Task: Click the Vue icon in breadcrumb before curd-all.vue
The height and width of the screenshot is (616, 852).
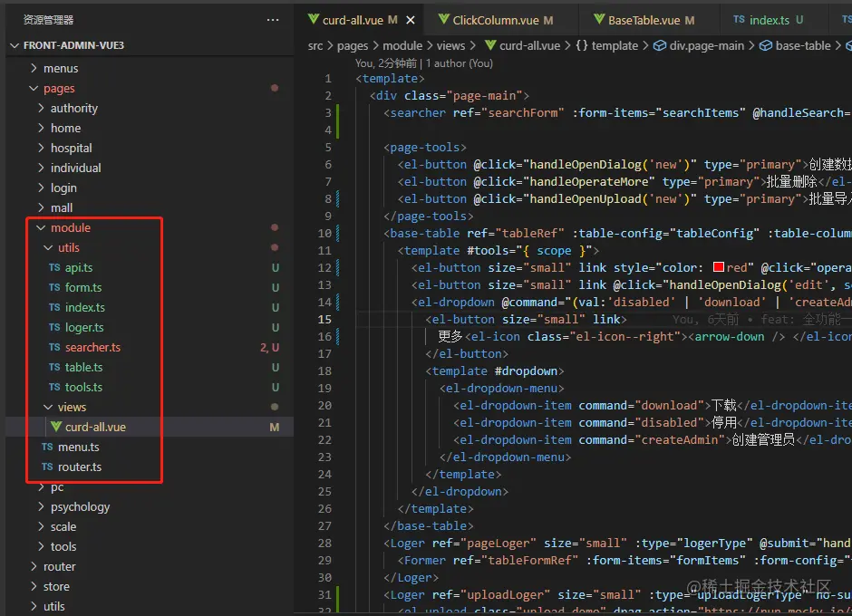Action: pos(490,45)
